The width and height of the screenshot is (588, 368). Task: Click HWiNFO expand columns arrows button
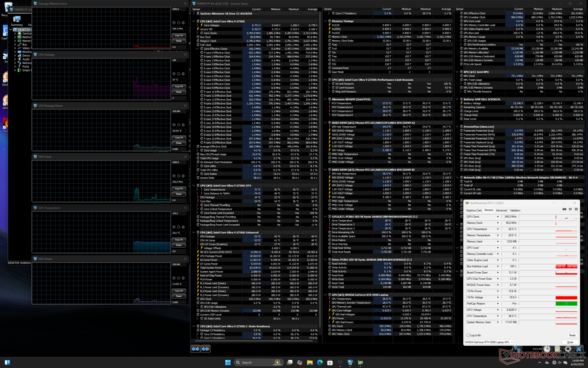point(195,349)
